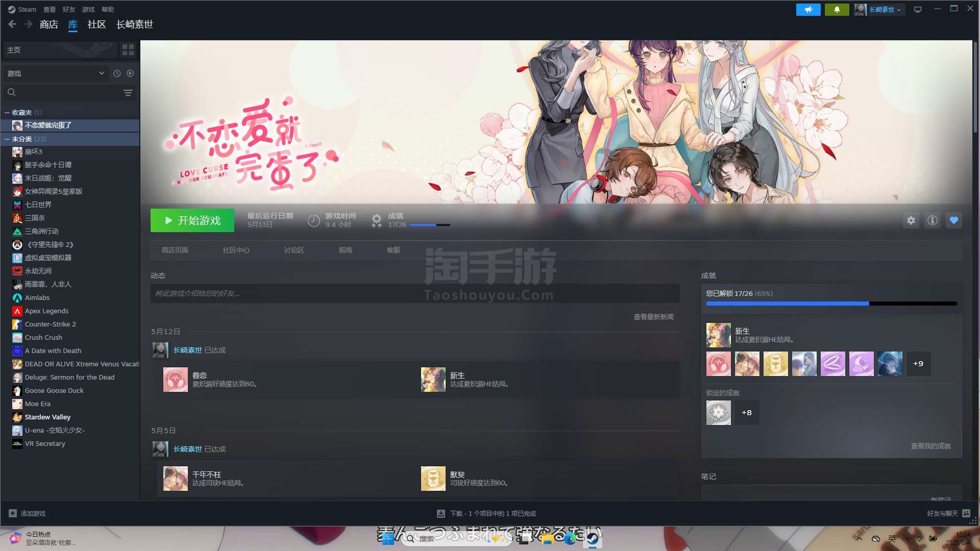This screenshot has width=980, height=551.
Task: Open the 主页 library home button
Action: click(60, 50)
